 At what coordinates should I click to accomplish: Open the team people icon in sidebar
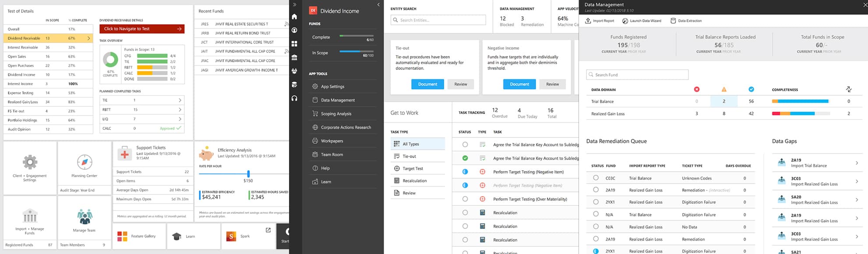point(294,71)
